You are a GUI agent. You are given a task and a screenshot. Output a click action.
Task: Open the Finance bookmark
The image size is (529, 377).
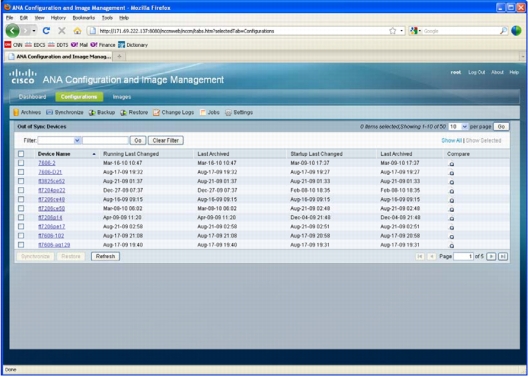(103, 45)
